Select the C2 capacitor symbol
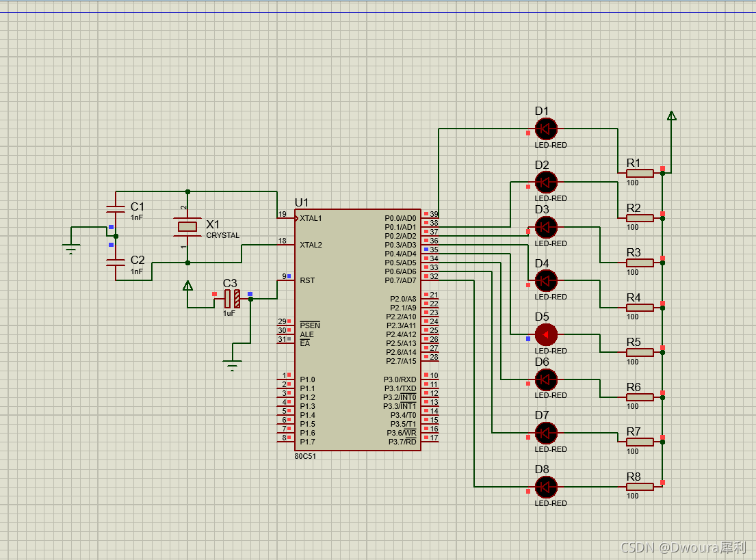The image size is (756, 560). pos(116,263)
